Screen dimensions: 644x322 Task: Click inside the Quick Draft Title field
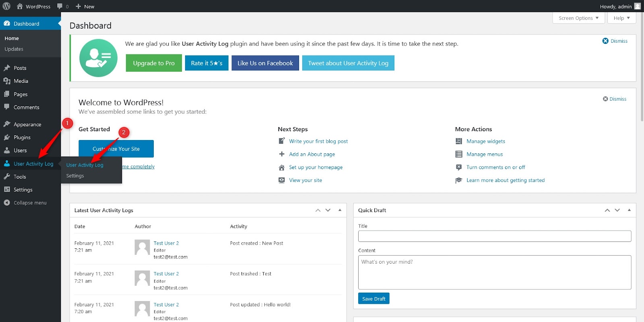click(494, 236)
